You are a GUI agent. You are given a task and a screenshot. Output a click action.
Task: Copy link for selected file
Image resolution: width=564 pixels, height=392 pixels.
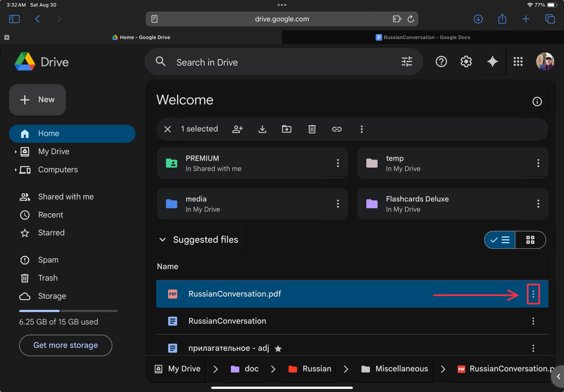[337, 129]
